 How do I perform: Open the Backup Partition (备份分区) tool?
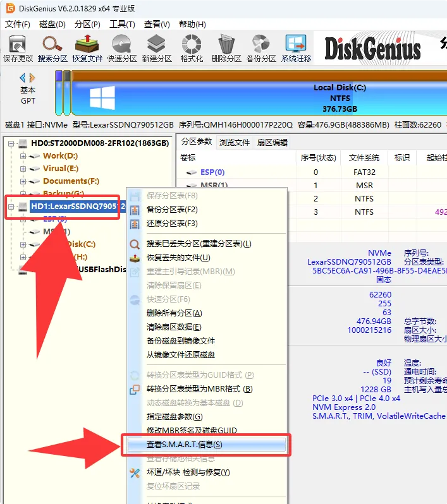click(x=261, y=49)
